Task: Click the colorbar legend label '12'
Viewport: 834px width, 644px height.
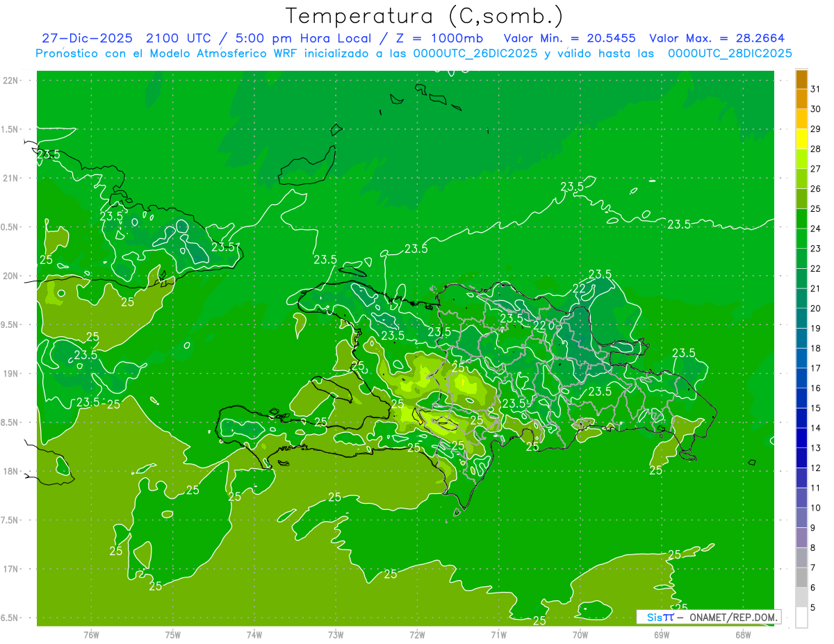Action: pos(815,468)
